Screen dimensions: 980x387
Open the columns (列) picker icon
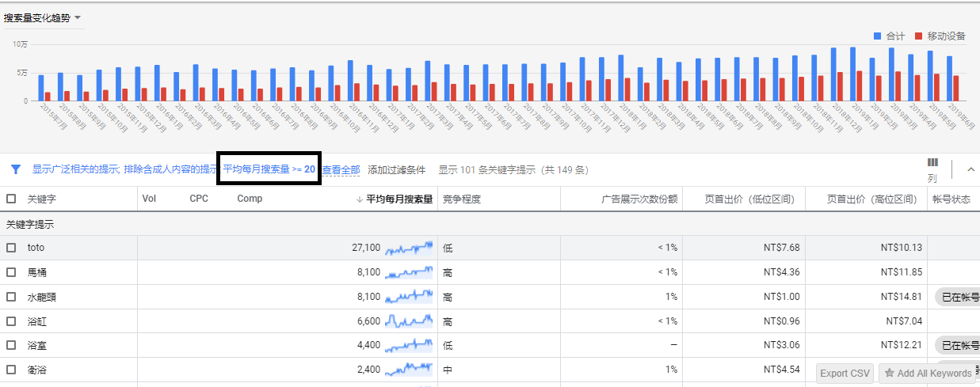point(932,163)
